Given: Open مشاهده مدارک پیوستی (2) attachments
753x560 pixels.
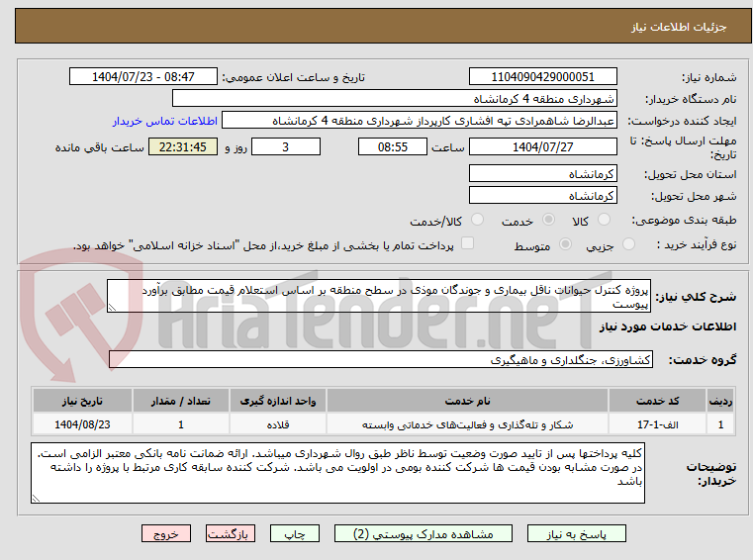Looking at the screenshot, I should (424, 533).
